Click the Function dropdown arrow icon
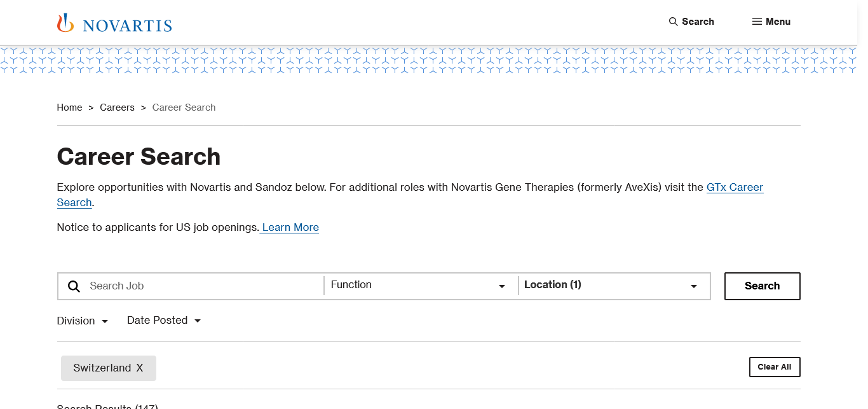Screen dimensions: 868x409 (502, 287)
